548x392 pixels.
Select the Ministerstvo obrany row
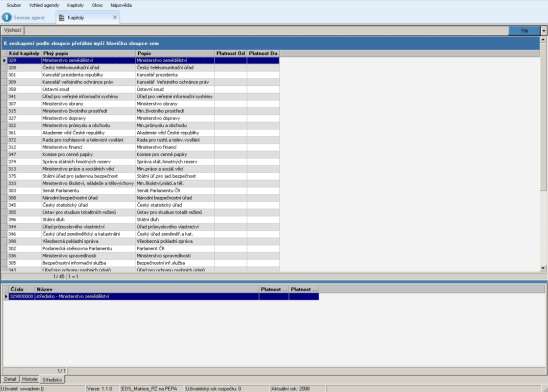tap(143, 104)
